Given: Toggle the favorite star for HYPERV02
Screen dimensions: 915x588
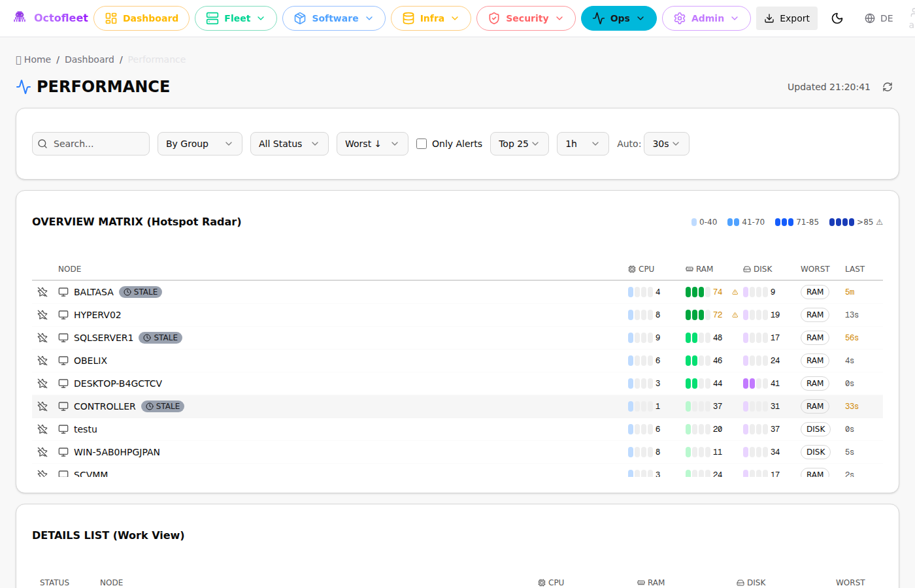Looking at the screenshot, I should click(42, 314).
